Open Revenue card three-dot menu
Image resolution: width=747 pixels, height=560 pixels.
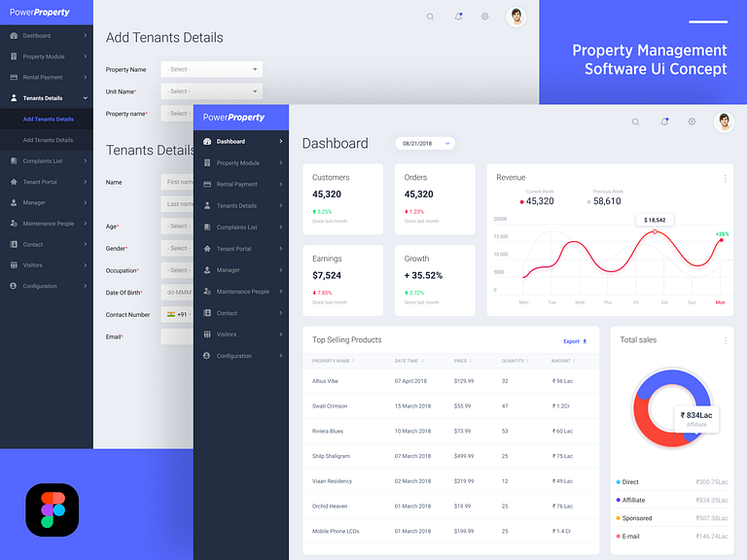[x=725, y=178]
